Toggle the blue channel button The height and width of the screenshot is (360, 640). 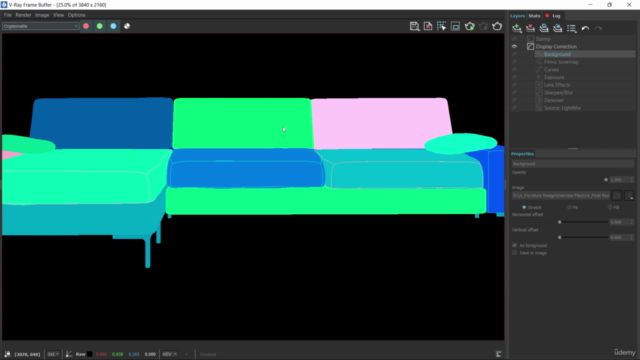click(113, 26)
